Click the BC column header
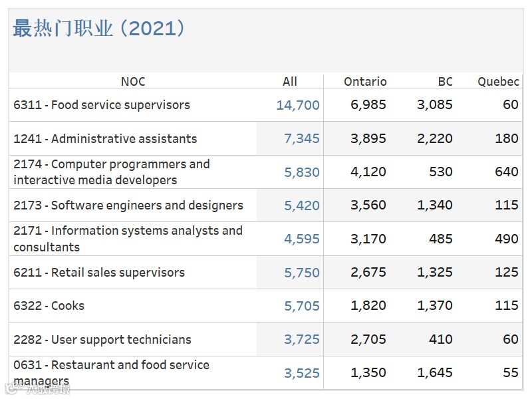 coord(445,82)
